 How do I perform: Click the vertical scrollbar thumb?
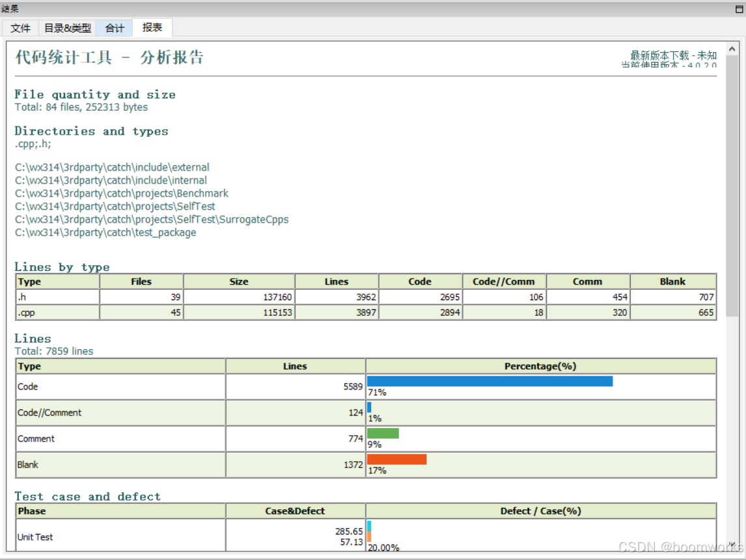pos(732,186)
